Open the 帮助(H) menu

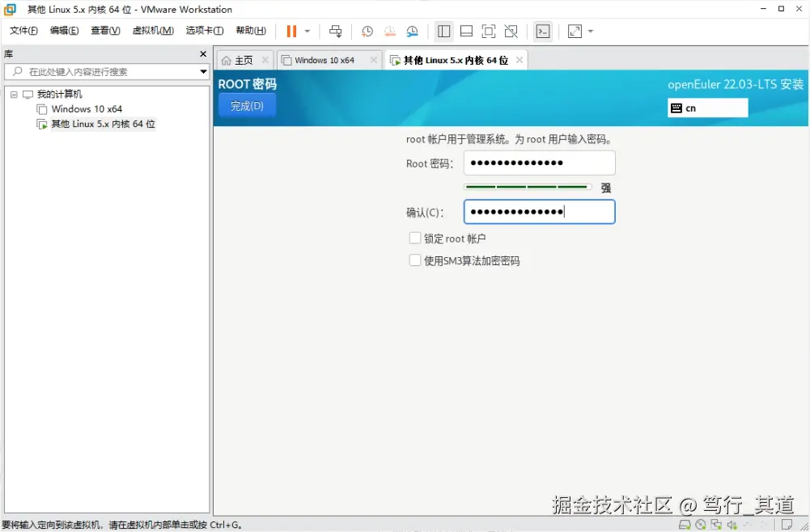point(251,31)
